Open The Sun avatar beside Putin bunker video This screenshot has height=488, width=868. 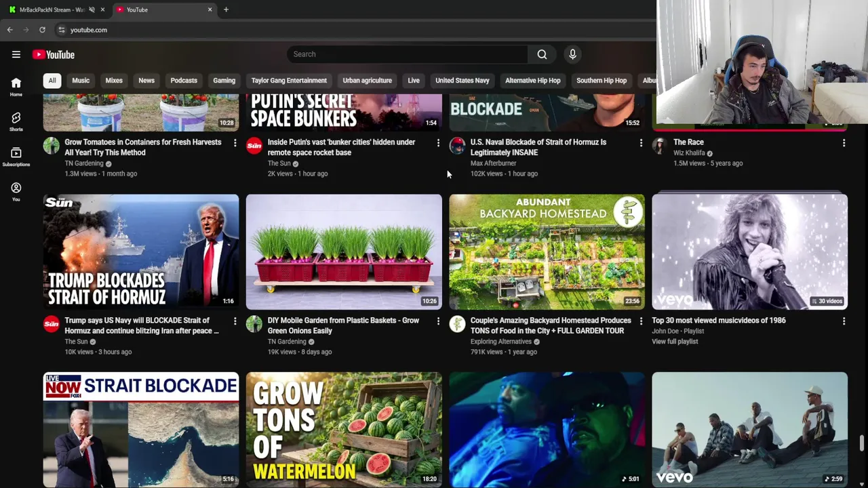click(254, 146)
